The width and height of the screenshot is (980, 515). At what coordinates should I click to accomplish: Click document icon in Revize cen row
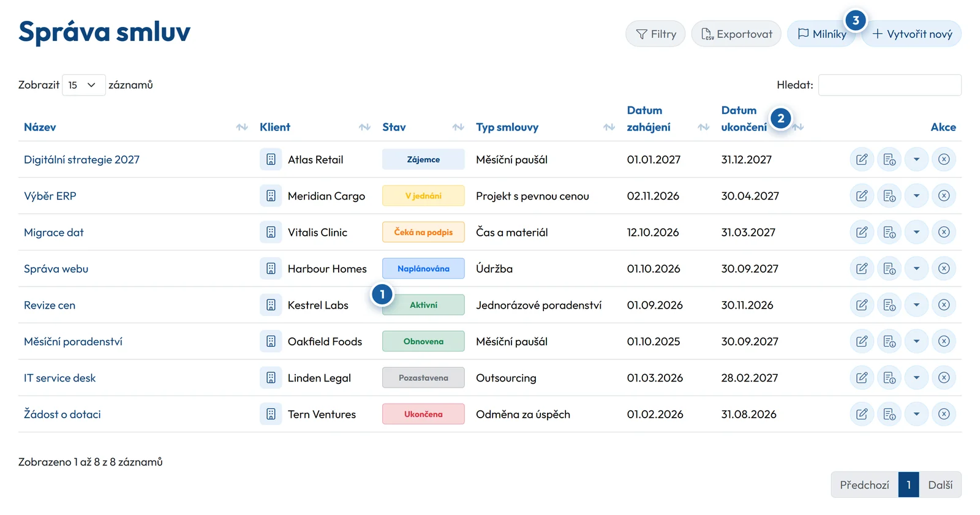pyautogui.click(x=889, y=305)
